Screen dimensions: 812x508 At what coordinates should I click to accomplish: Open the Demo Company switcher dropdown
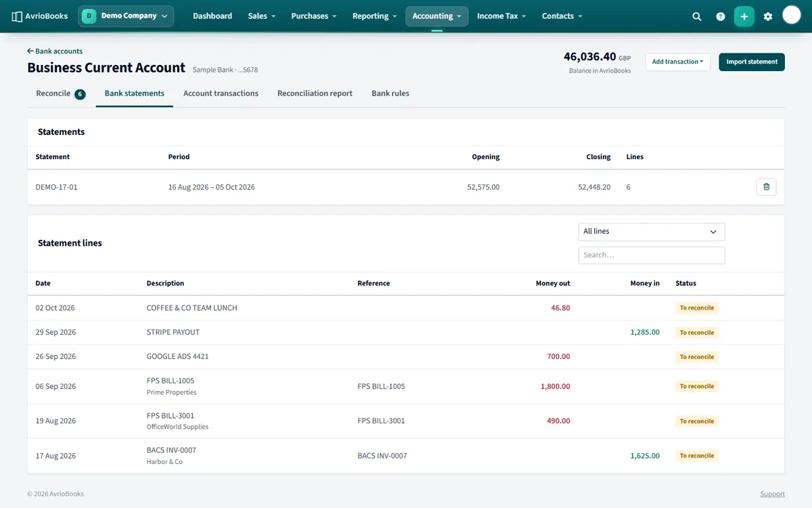click(126, 16)
